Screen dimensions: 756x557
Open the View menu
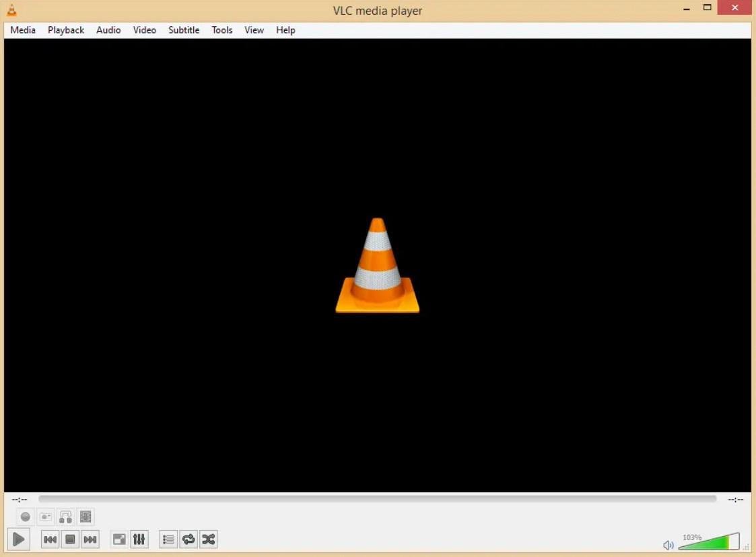pos(254,30)
